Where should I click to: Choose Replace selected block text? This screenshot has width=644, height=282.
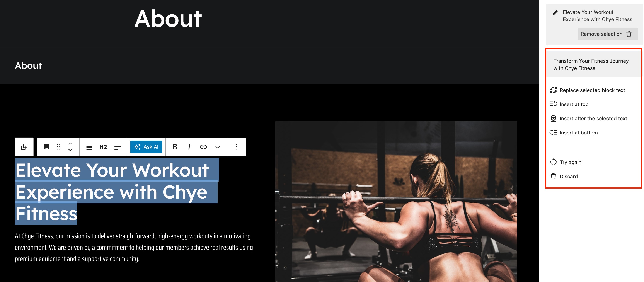tap(592, 90)
